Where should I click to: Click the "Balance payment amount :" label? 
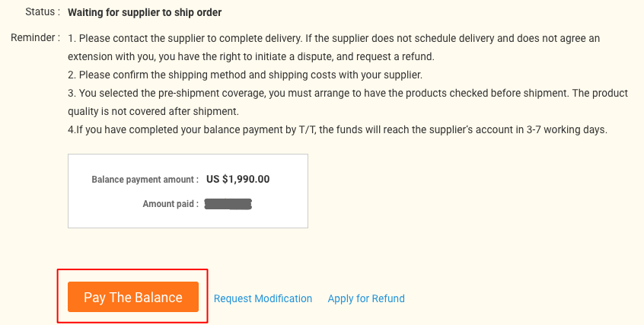[x=145, y=180]
